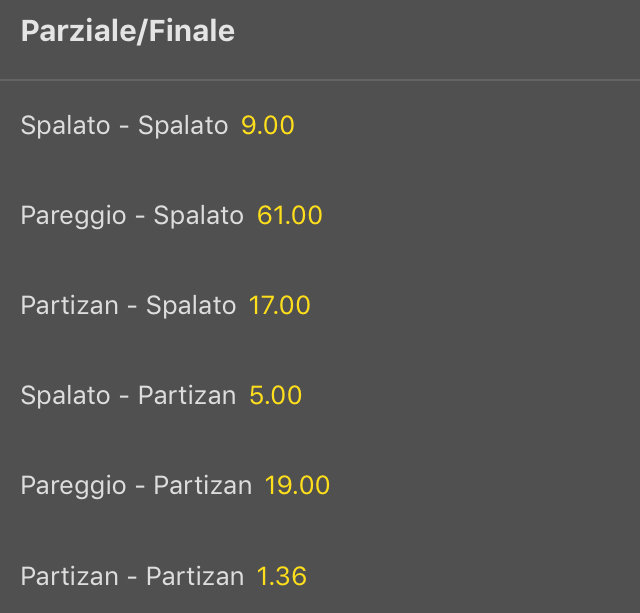Click the Parziale/Finale title text
Viewport: 640px width, 613px height.
pyautogui.click(x=128, y=32)
